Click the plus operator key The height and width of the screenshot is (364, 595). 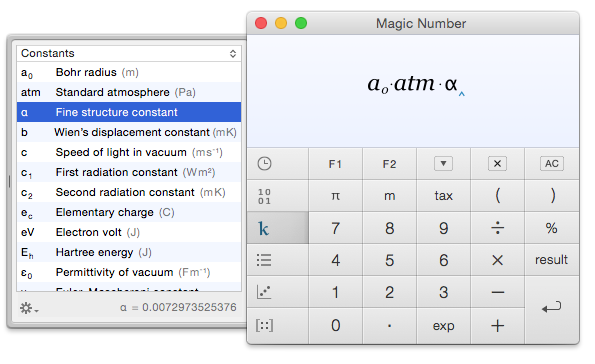point(497,326)
